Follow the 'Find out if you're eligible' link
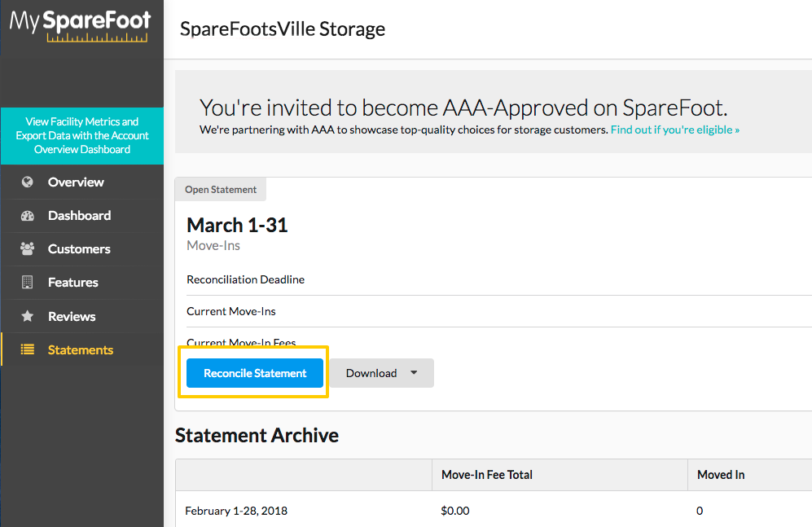 pos(675,130)
